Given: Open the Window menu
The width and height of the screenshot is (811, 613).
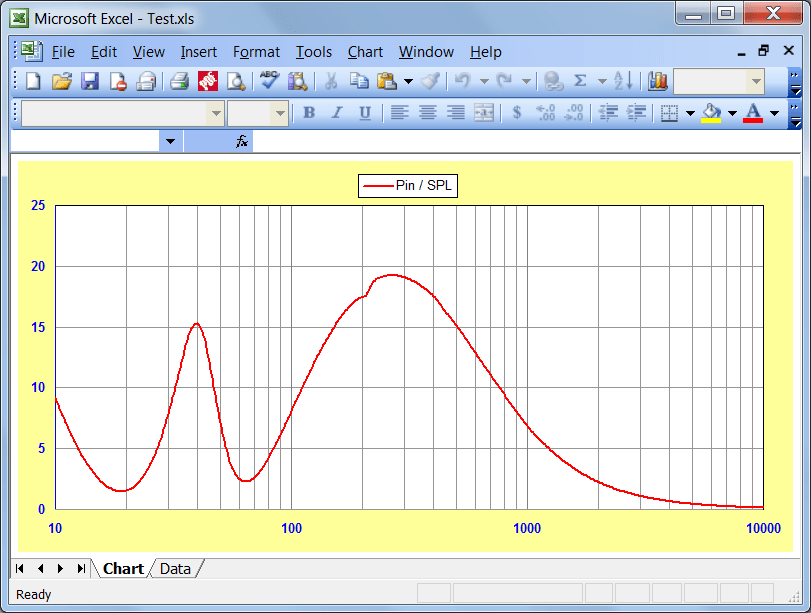Looking at the screenshot, I should click(426, 52).
